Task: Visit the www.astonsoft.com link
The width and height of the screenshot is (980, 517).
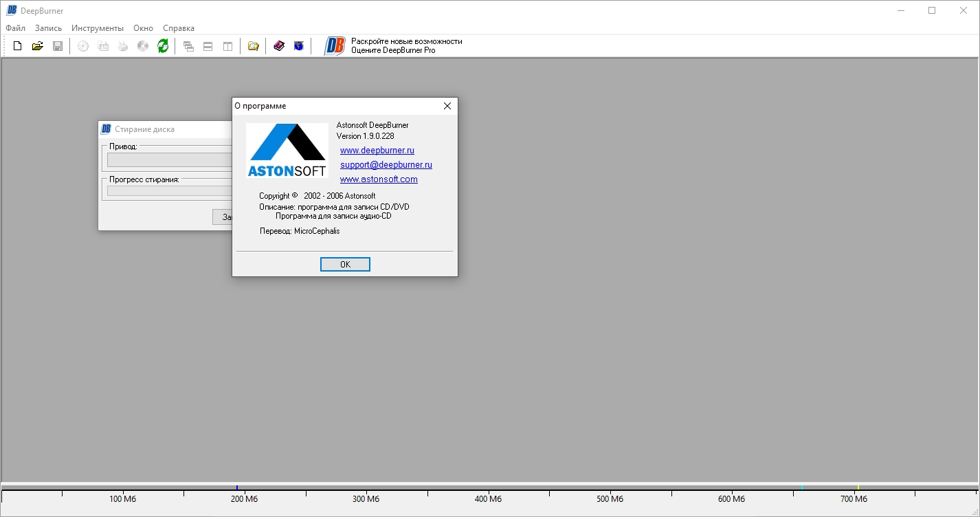Action: (379, 179)
